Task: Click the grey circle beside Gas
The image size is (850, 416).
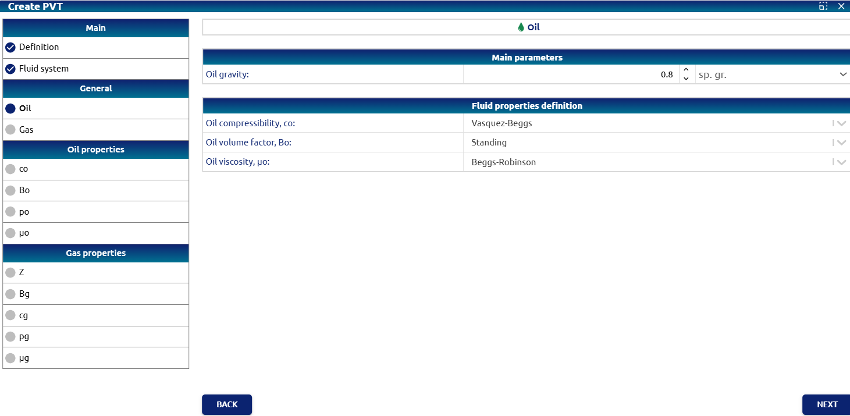Action: coord(10,129)
